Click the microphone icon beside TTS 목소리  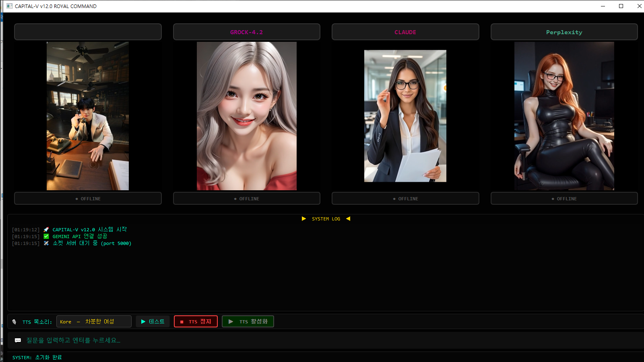[14, 322]
